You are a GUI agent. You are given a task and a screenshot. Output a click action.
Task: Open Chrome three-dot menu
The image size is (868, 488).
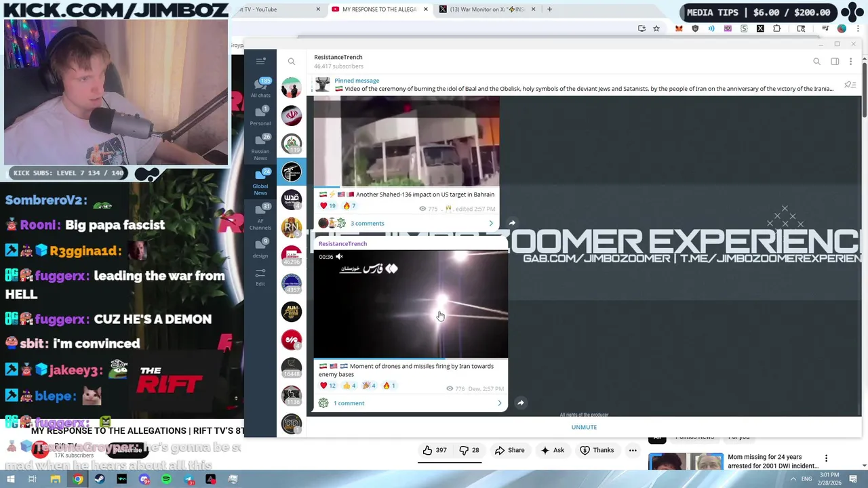[x=858, y=28]
